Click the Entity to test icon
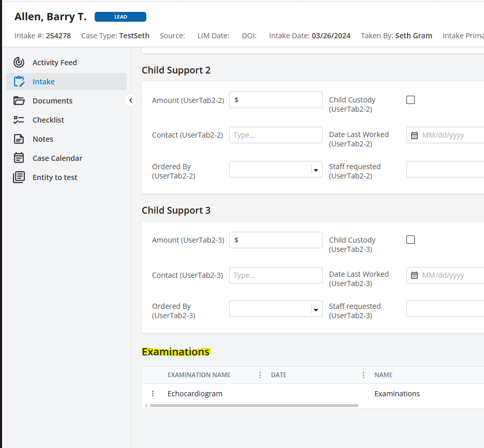Screen dimensions: 484x448 [x=19, y=177]
